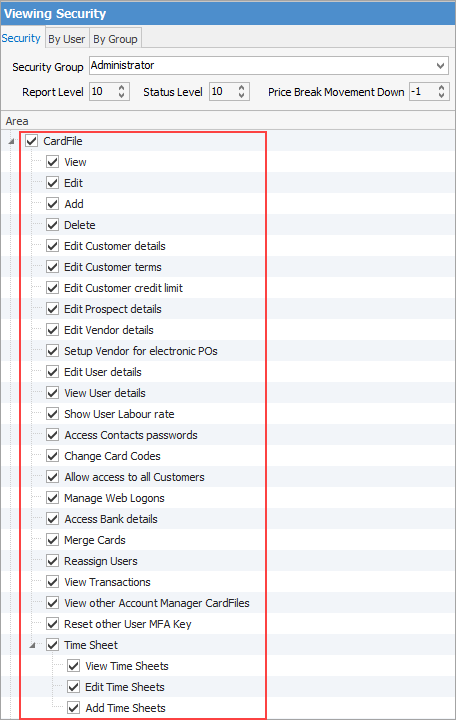Toggle View Transactions checkbox
456x720 pixels.
[52, 582]
